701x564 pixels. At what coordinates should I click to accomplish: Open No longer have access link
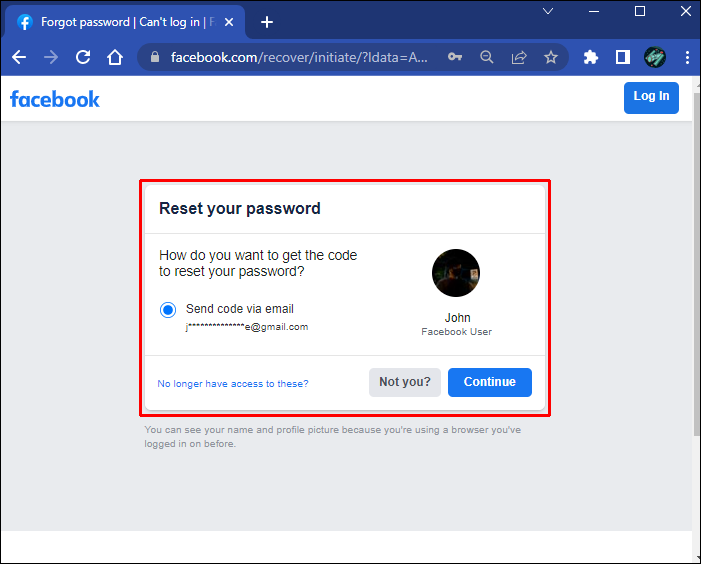tap(233, 384)
